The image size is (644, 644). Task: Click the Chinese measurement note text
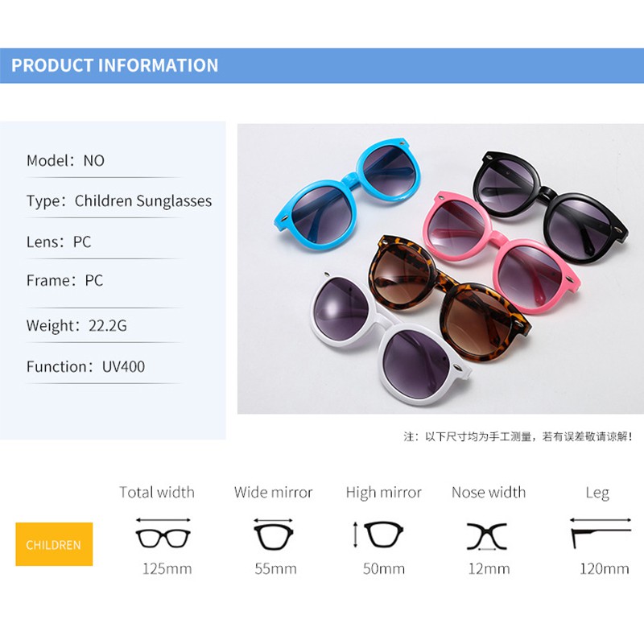[518, 436]
